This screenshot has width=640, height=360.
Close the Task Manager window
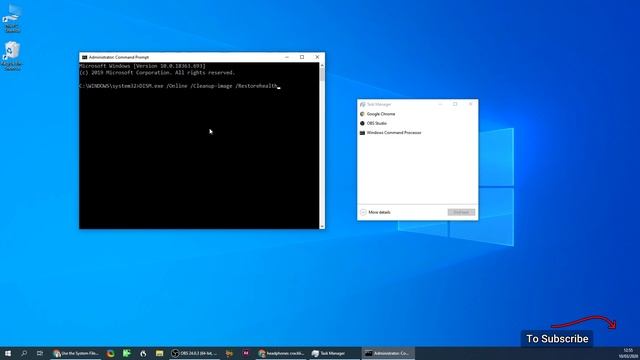470,104
